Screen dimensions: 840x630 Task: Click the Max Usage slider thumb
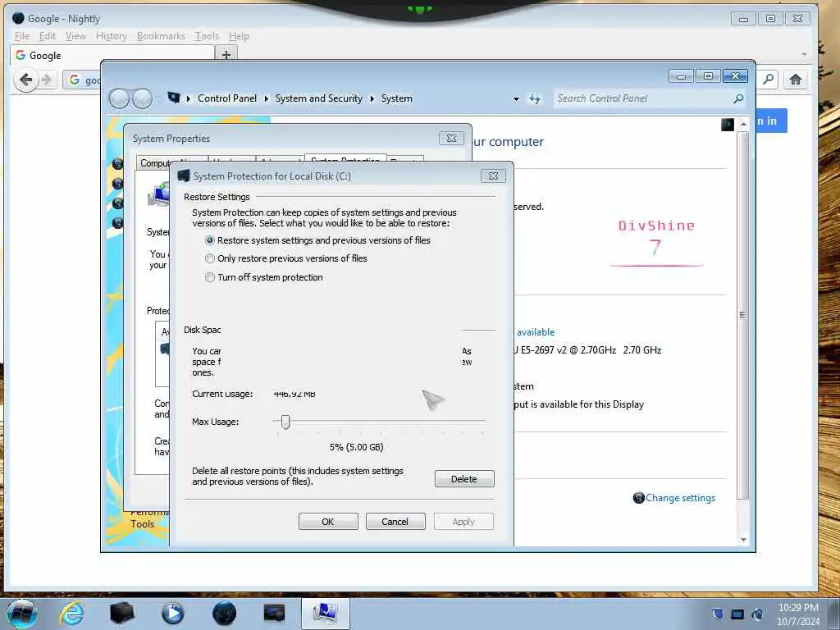click(285, 422)
